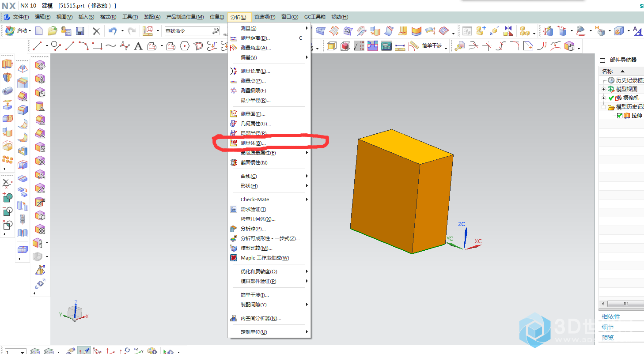
Task: Click the part navigator horizontal scrollbar
Action: (x=625, y=304)
